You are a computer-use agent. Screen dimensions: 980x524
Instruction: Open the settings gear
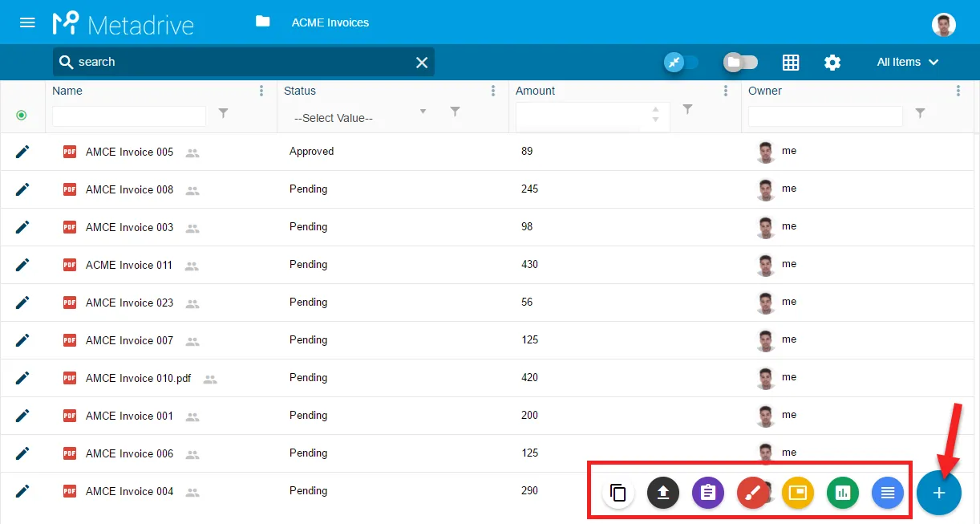pyautogui.click(x=832, y=63)
